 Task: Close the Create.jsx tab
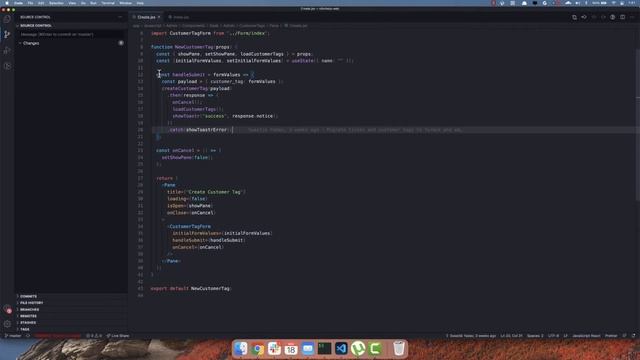coord(159,17)
